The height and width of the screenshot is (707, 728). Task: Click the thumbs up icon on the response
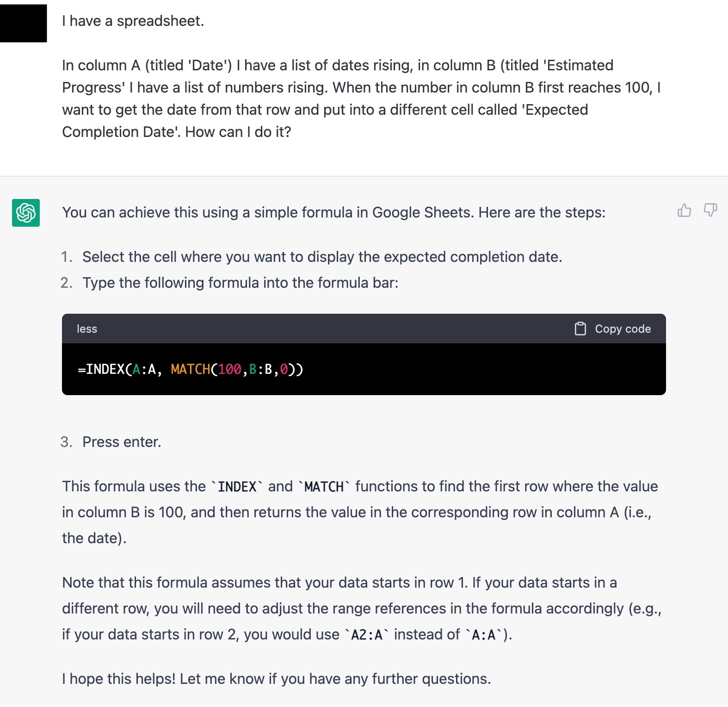click(684, 211)
